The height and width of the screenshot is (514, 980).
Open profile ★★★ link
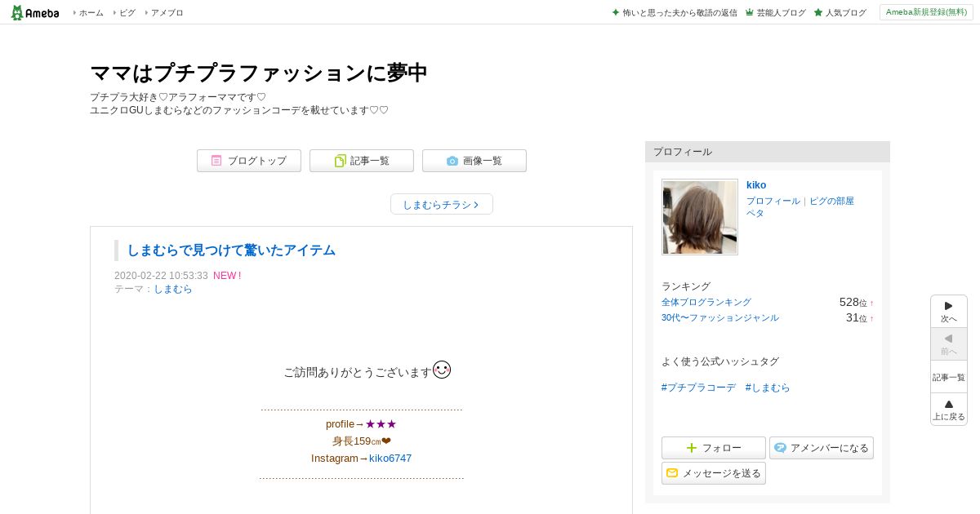coord(381,423)
